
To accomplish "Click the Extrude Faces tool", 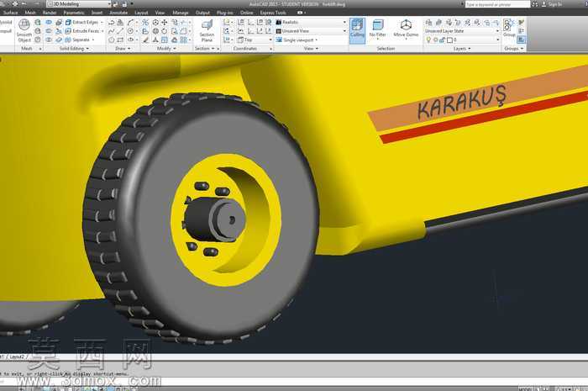I will point(82,31).
